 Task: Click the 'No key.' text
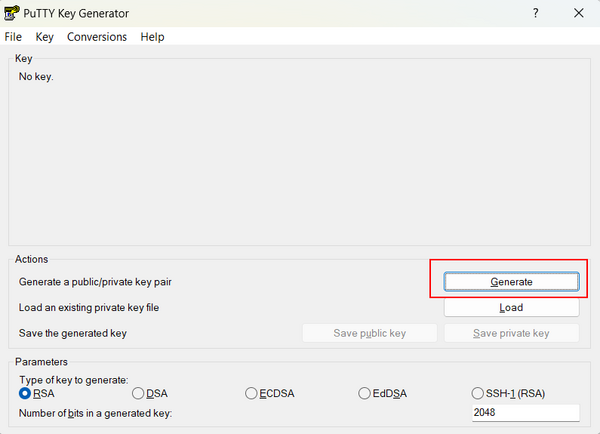pos(36,77)
